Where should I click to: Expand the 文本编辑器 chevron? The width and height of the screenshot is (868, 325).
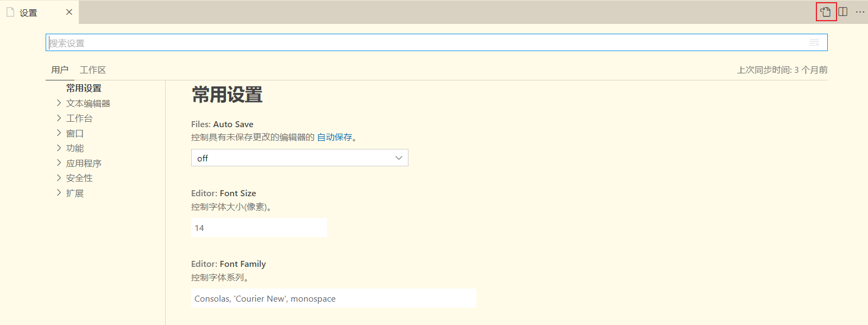coord(59,103)
